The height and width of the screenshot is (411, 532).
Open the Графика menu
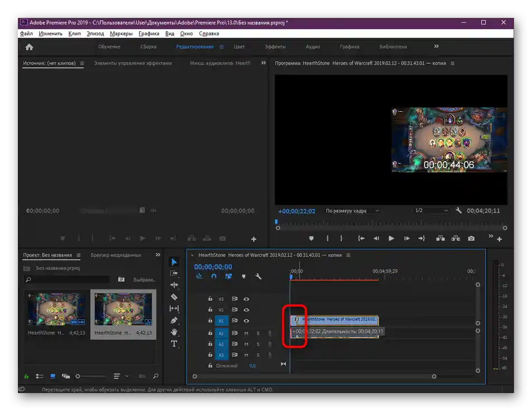[148, 33]
